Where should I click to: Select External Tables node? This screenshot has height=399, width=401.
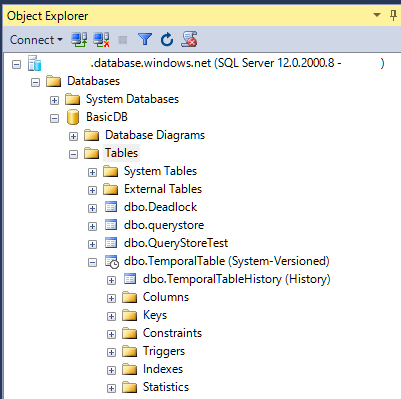pyautogui.click(x=163, y=189)
